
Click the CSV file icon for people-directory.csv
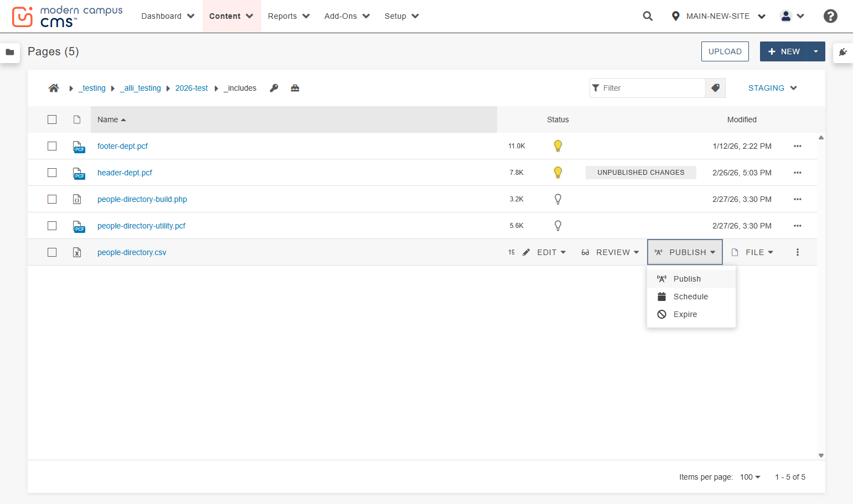coord(77,252)
